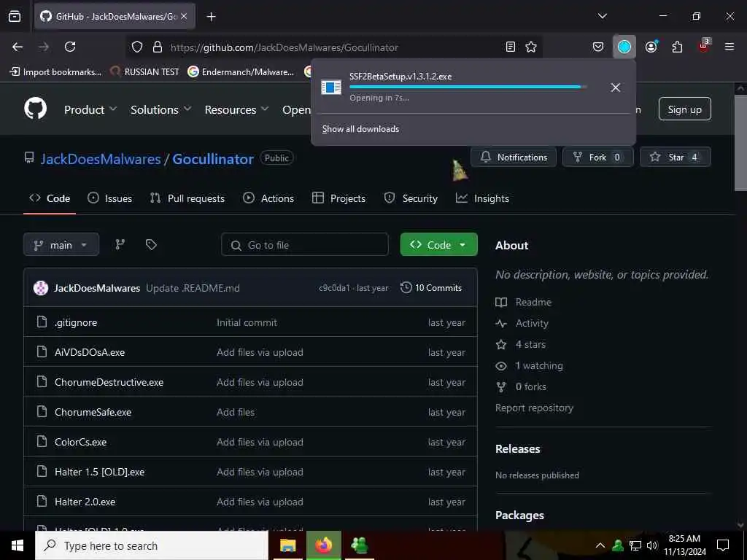Open the Firefox View icon
747x560 pixels.
(15, 16)
